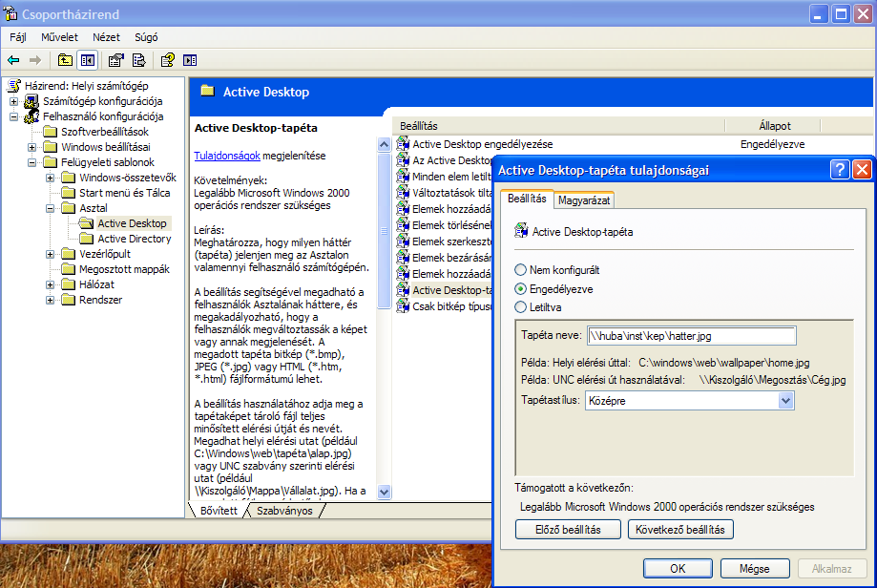Screen dimensions: 877x588
Task: Select the Nem konfigurált radio button
Action: coord(521,270)
